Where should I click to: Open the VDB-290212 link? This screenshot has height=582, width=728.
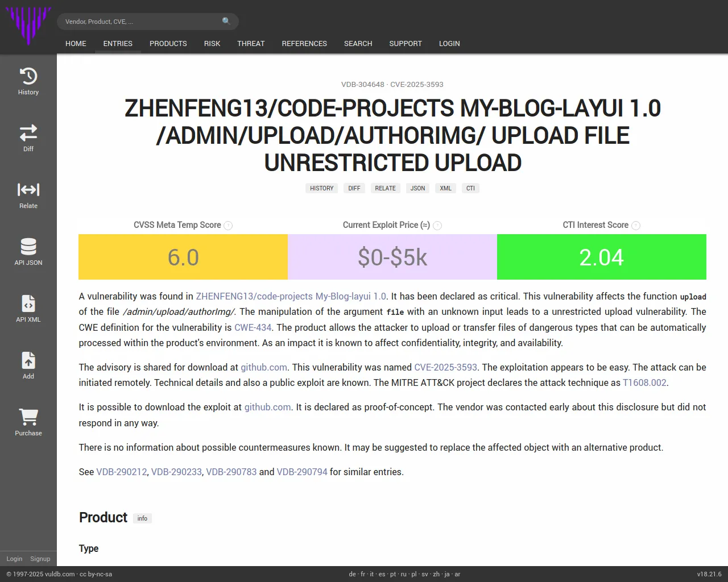coord(122,472)
